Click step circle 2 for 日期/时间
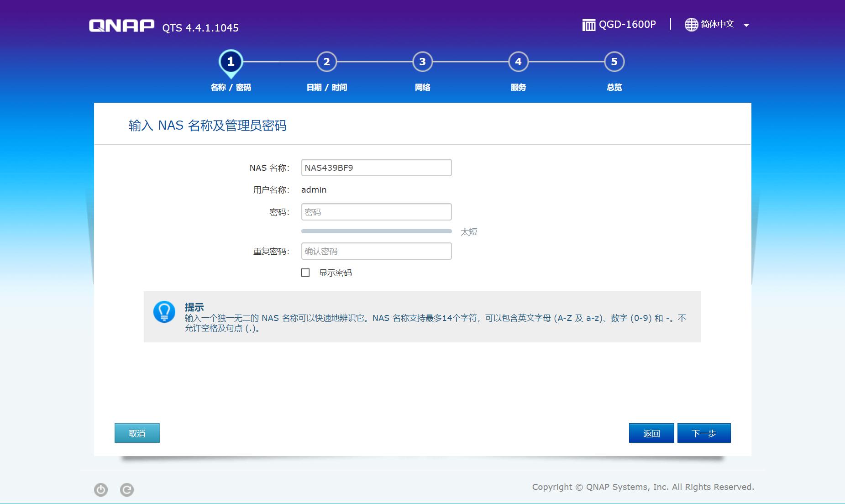The height and width of the screenshot is (504, 845). 326,61
